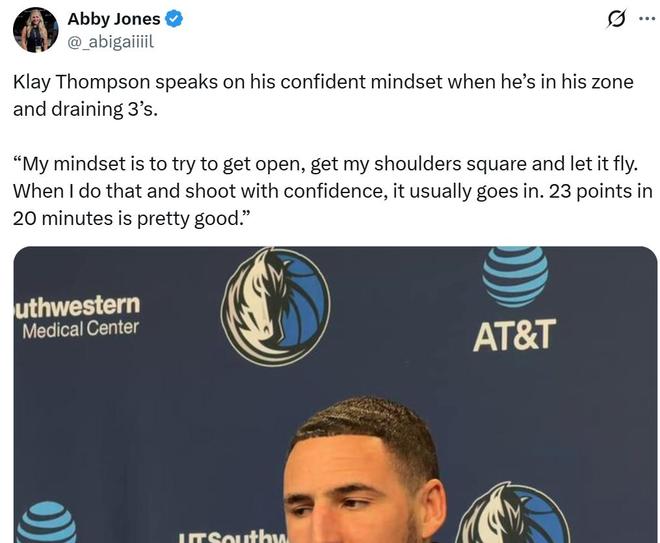660x543 pixels.
Task: Click the AT&T globe logo at top right
Action: tap(515, 276)
